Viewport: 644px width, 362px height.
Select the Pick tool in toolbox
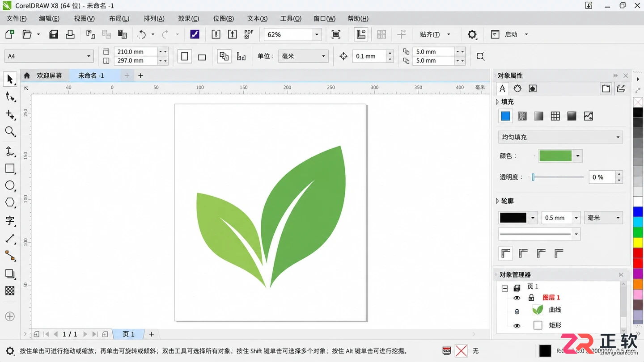pyautogui.click(x=10, y=80)
